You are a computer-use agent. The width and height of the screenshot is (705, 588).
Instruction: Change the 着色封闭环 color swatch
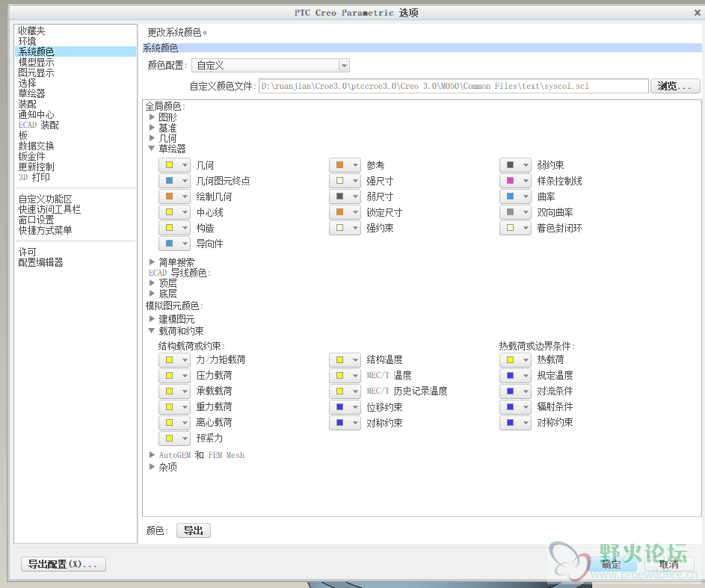pos(515,228)
